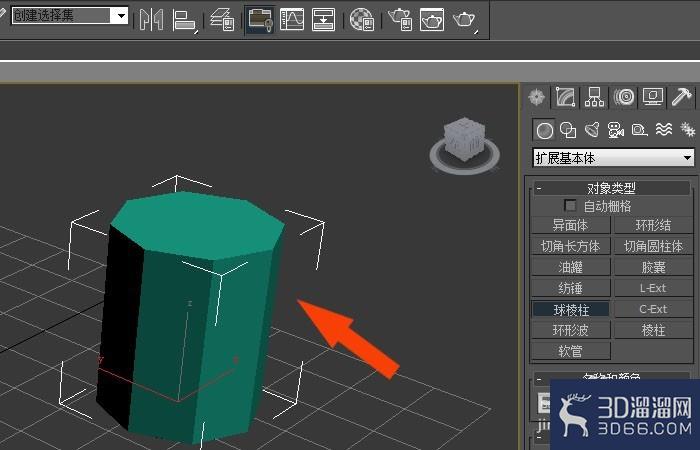The height and width of the screenshot is (450, 700).
Task: Click the C-Ext button
Action: [654, 309]
